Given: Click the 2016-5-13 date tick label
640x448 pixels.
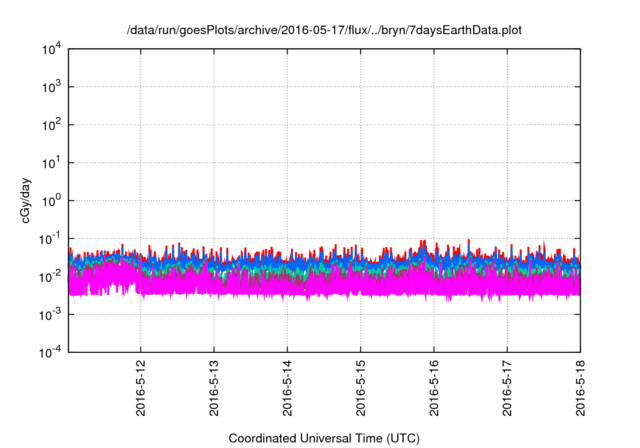Looking at the screenshot, I should 214,388.
